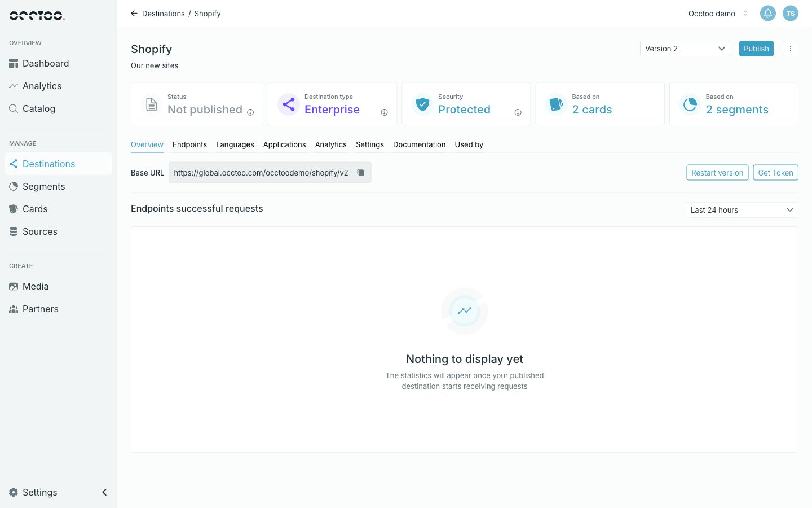Viewport: 812px width, 508px height.
Task: Open the Last 24 hours dropdown
Action: [x=742, y=210]
